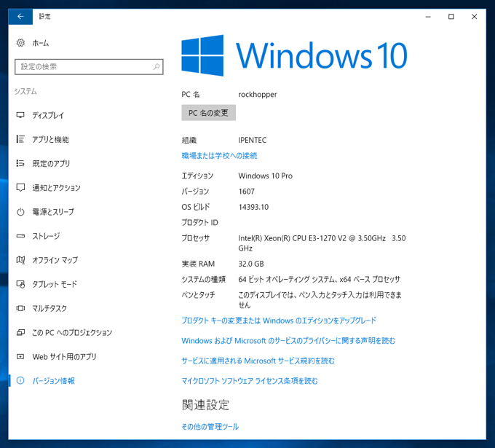Image resolution: width=495 pixels, height=448 pixels.
Task: Click the search magnifier icon
Action: pos(157,67)
